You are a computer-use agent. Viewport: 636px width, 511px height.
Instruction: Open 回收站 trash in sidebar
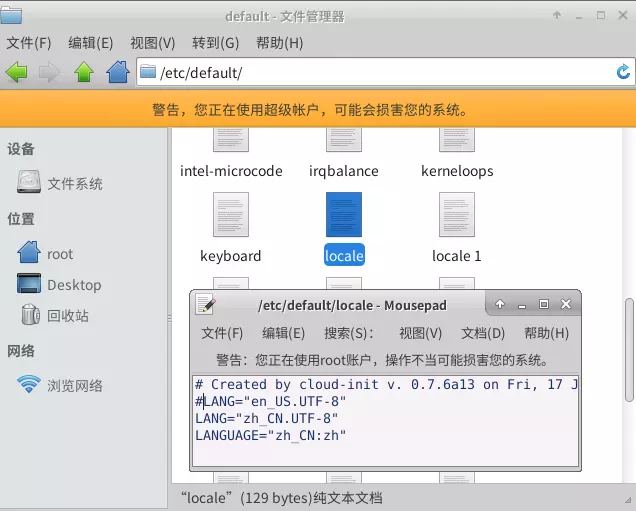click(67, 315)
